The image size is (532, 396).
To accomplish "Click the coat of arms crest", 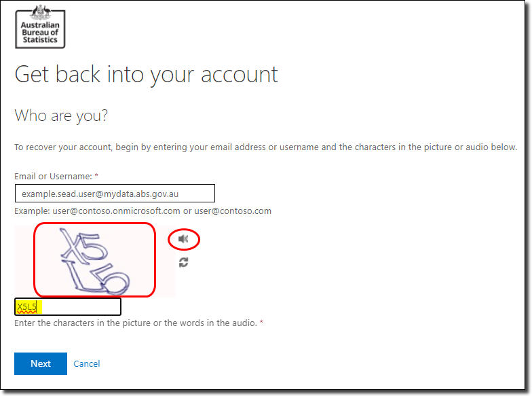I will coord(40,12).
